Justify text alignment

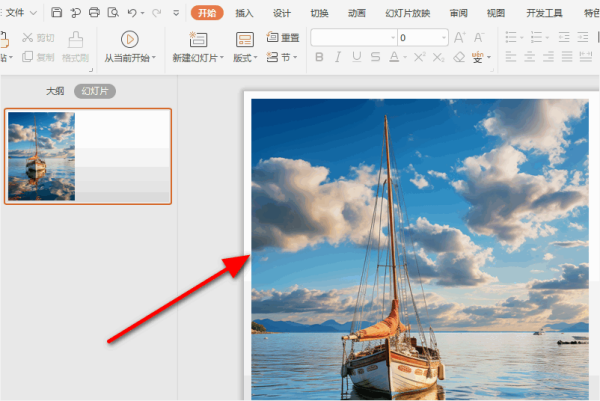(567, 57)
